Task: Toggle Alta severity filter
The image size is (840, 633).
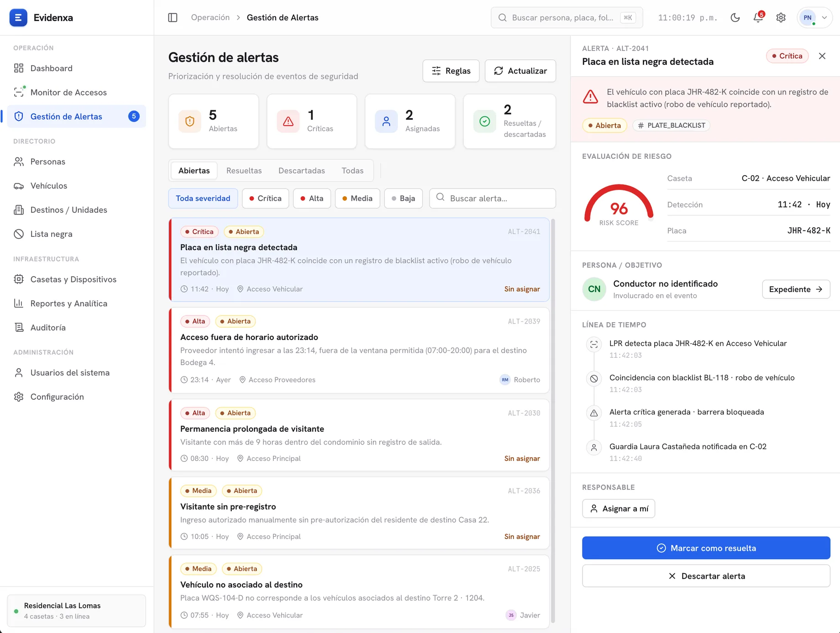Action: (312, 199)
